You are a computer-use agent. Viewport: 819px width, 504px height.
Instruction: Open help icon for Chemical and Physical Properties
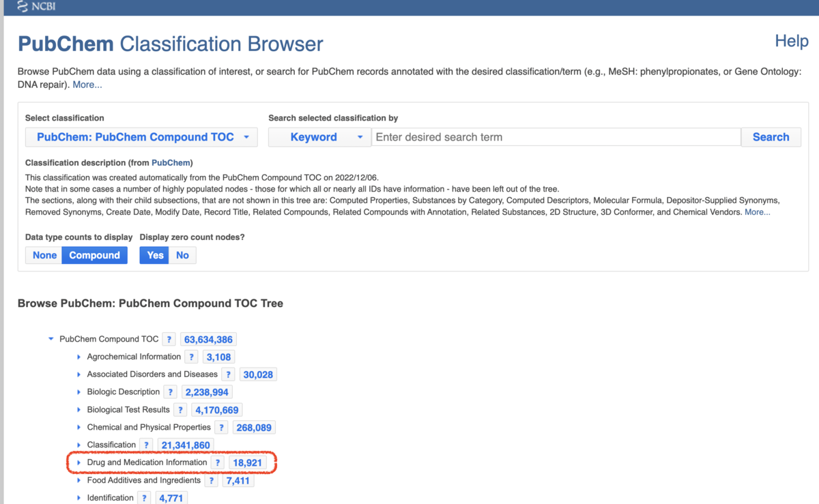222,428
